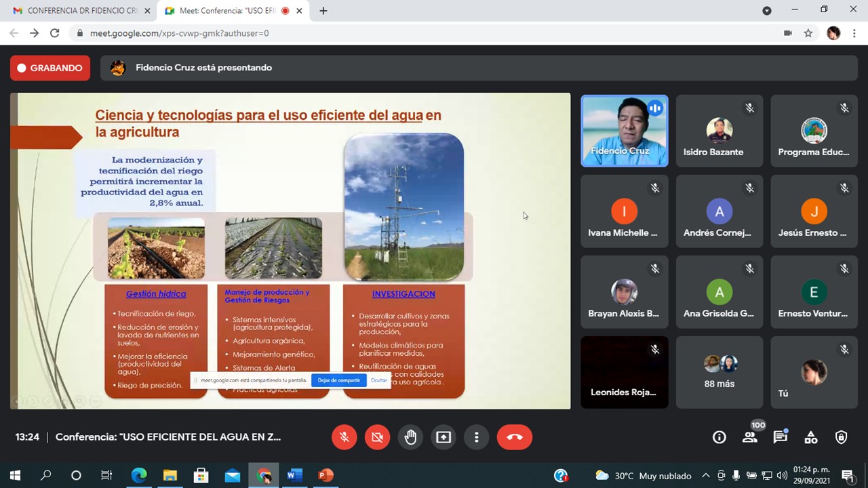This screenshot has width=868, height=488.
Task: Click the system volume speaker icon
Action: (782, 475)
